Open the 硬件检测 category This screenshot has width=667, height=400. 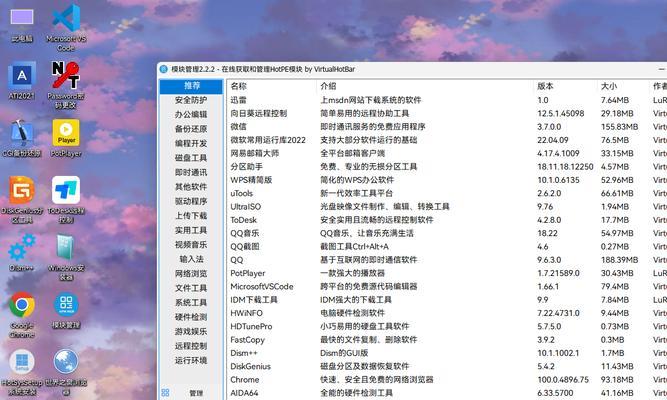pos(191,317)
